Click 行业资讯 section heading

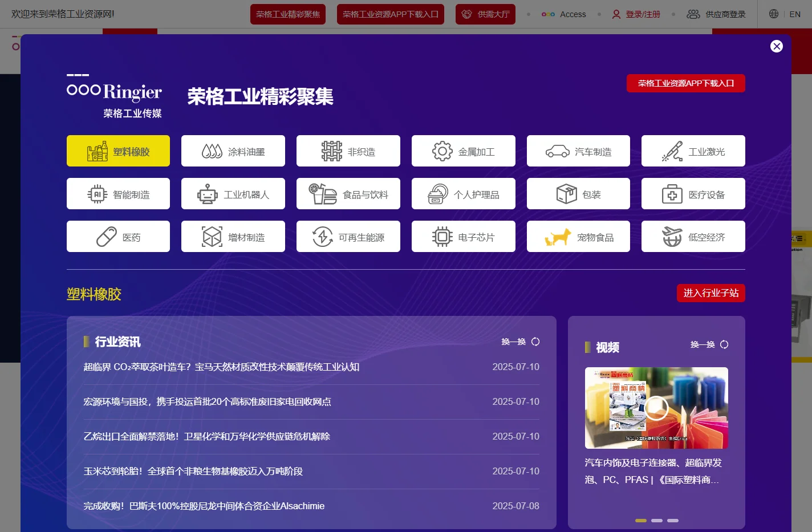117,342
